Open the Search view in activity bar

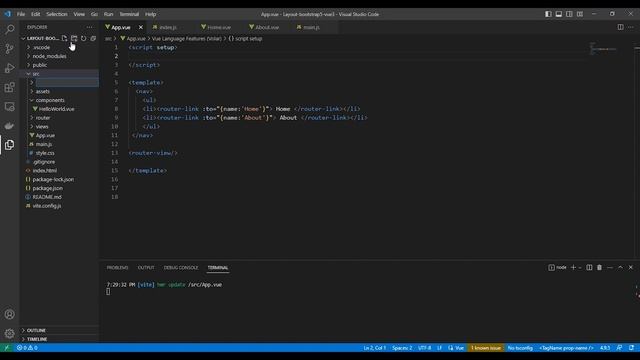[x=9, y=29]
